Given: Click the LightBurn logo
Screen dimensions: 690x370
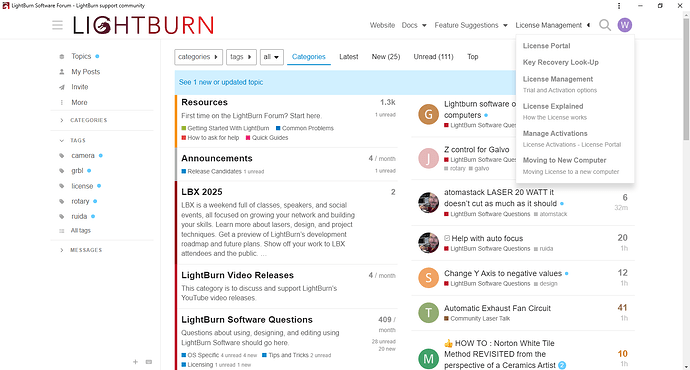Looking at the screenshot, I should [x=143, y=25].
